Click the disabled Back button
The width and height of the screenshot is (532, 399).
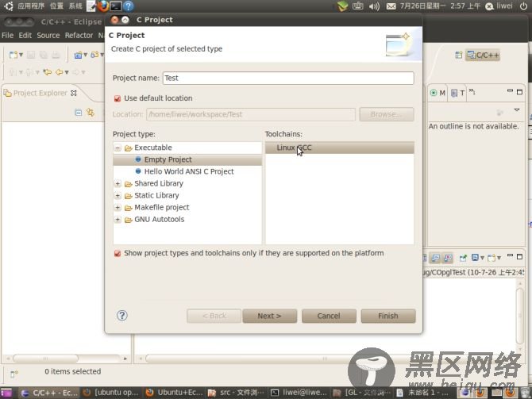click(214, 316)
